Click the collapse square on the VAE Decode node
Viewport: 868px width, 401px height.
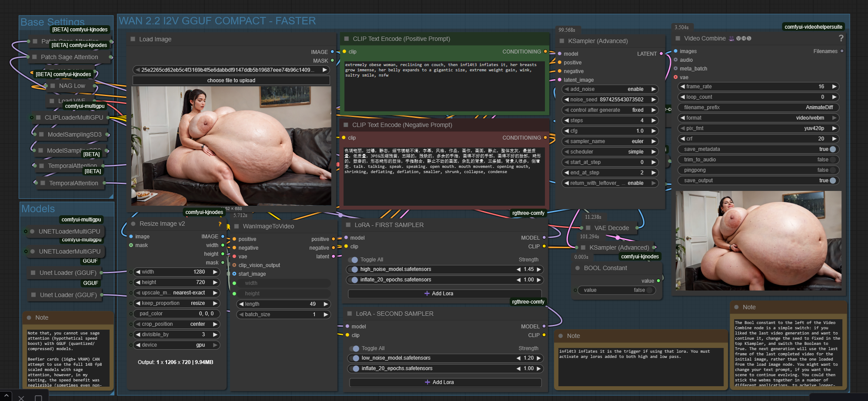(x=588, y=228)
